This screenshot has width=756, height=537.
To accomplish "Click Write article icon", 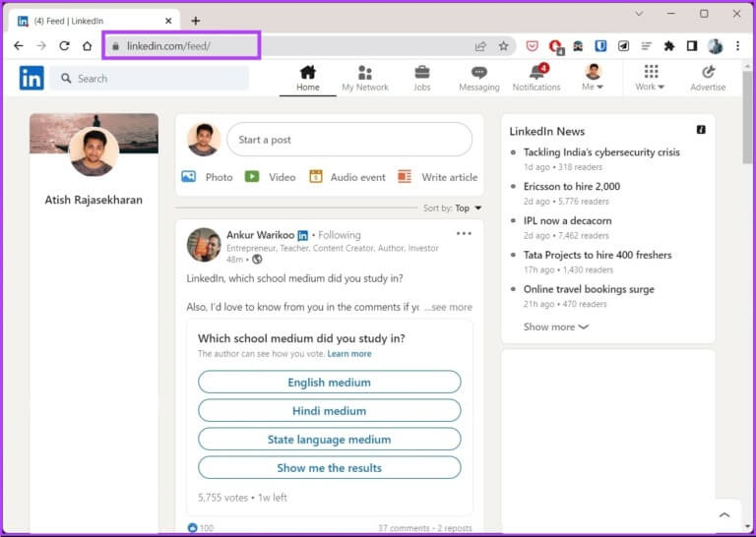I will click(405, 177).
